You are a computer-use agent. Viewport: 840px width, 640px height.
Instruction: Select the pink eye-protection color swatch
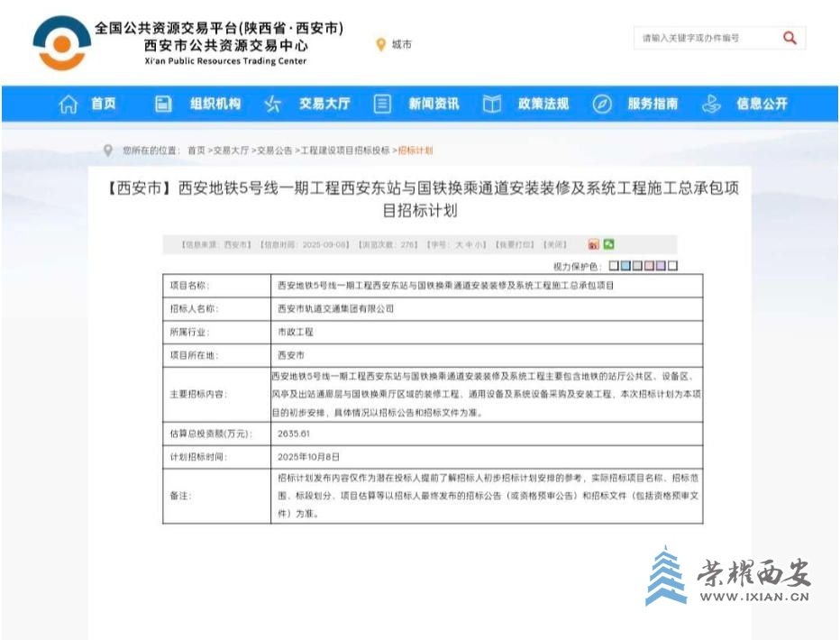649,266
